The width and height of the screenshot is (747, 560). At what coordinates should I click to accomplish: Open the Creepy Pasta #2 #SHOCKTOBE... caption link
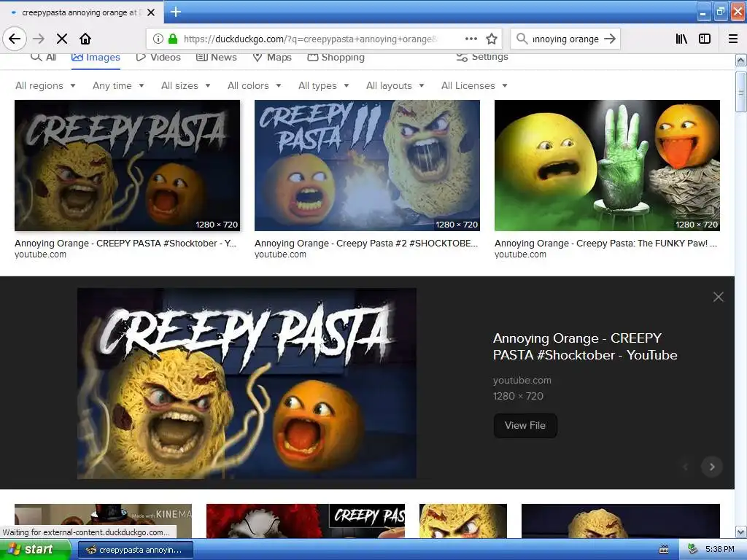pos(366,244)
